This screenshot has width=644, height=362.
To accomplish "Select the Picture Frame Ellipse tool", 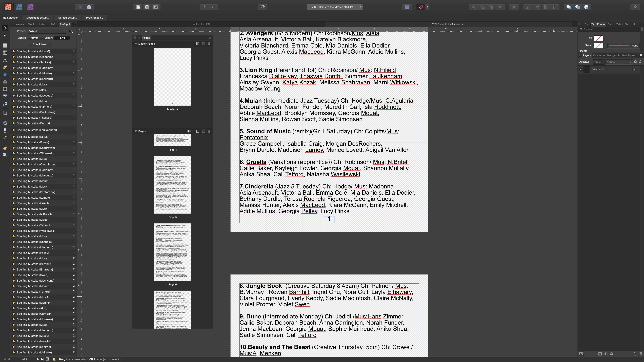I will point(5,89).
